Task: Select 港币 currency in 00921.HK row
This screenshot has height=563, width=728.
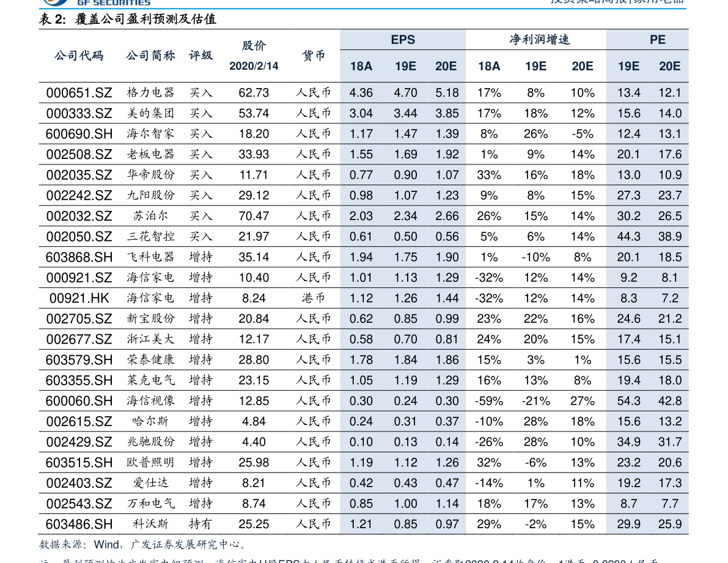Action: pyautogui.click(x=314, y=298)
